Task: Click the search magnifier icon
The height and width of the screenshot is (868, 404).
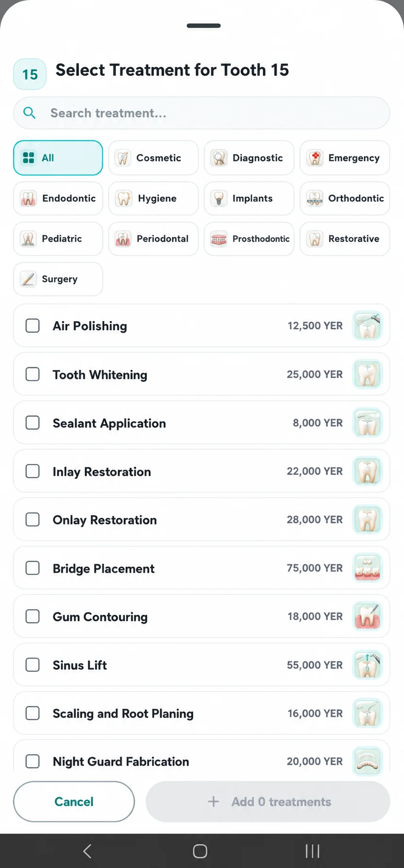Action: tap(29, 113)
